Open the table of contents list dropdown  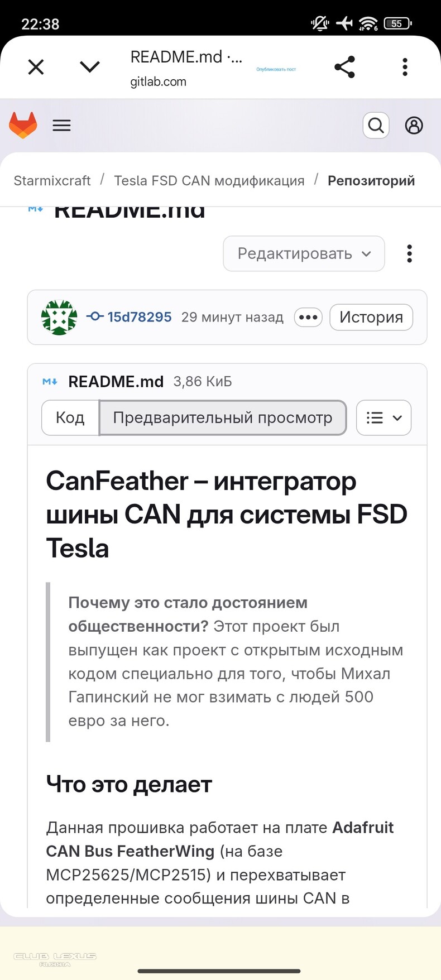[384, 417]
